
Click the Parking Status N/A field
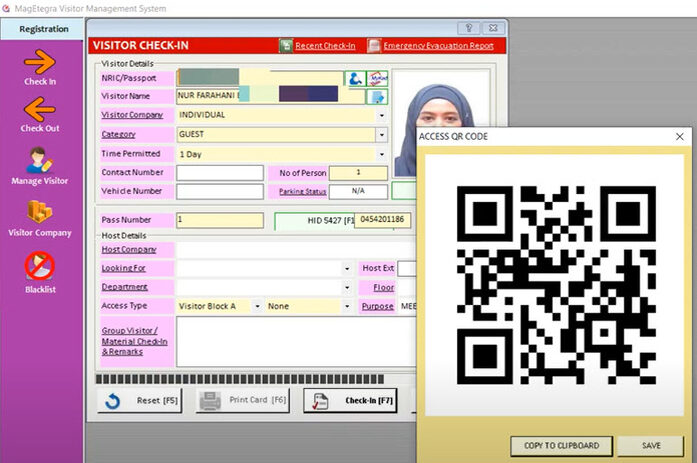358,192
